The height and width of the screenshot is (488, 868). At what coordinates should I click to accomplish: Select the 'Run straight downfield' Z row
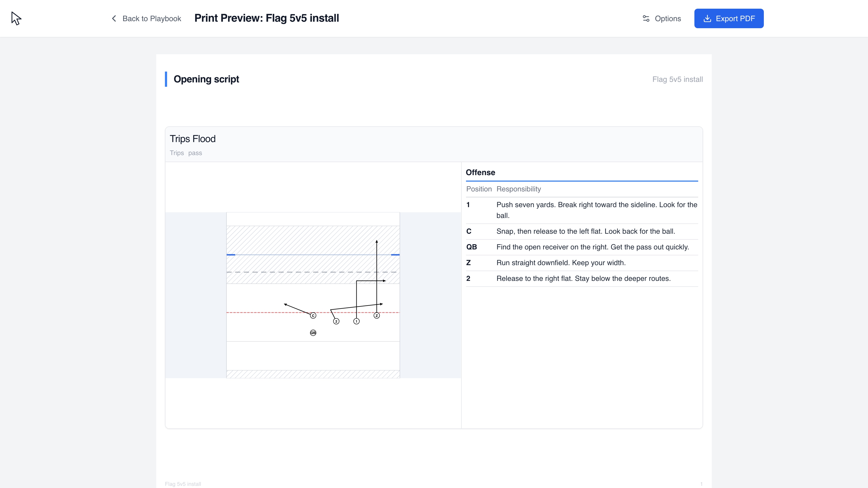(x=582, y=263)
